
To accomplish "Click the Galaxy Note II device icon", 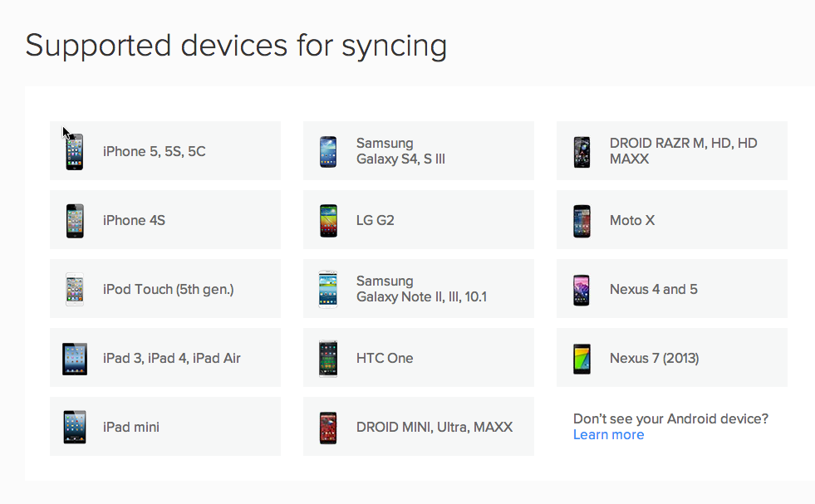I will click(328, 290).
